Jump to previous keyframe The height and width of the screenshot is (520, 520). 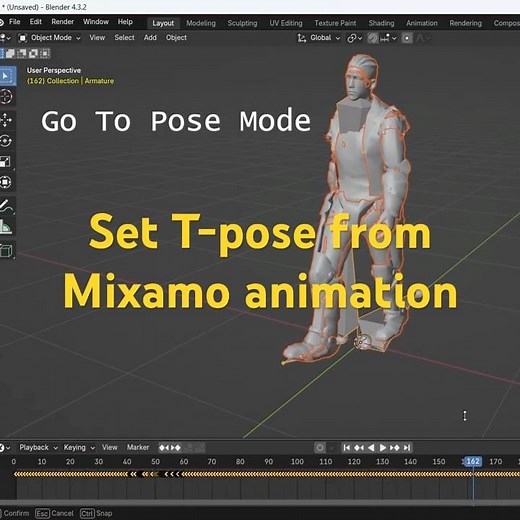click(359, 448)
